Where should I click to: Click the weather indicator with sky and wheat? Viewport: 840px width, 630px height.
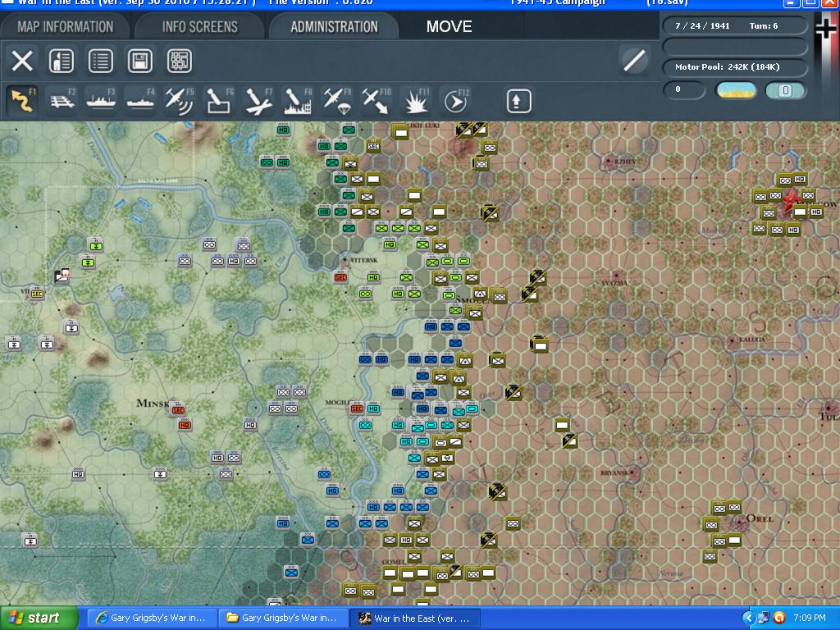click(736, 90)
